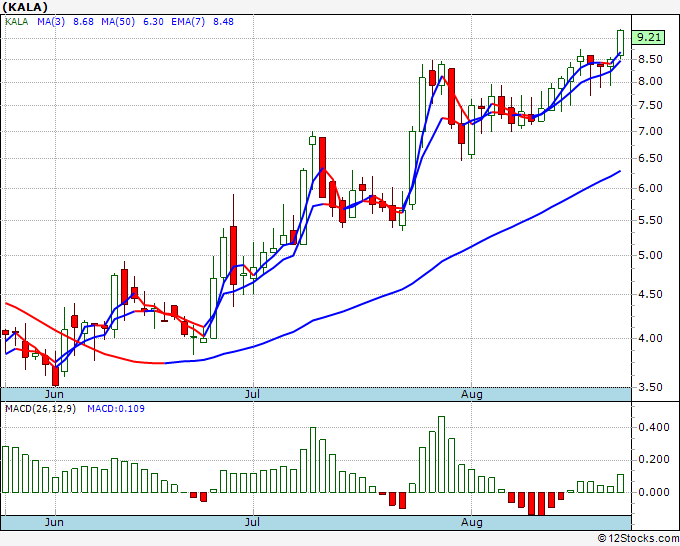Image resolution: width=680 pixels, height=546 pixels.
Task: Click the 7.00 price axis label
Action: click(x=650, y=131)
